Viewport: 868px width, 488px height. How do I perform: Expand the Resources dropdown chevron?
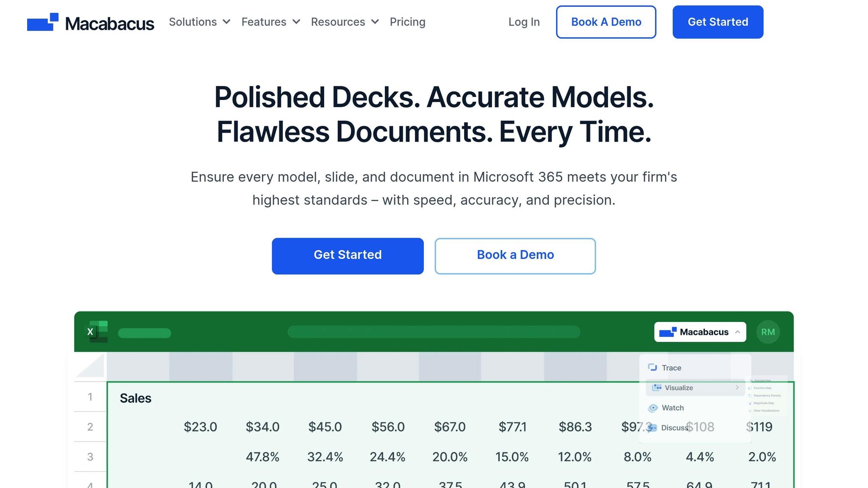pyautogui.click(x=375, y=22)
